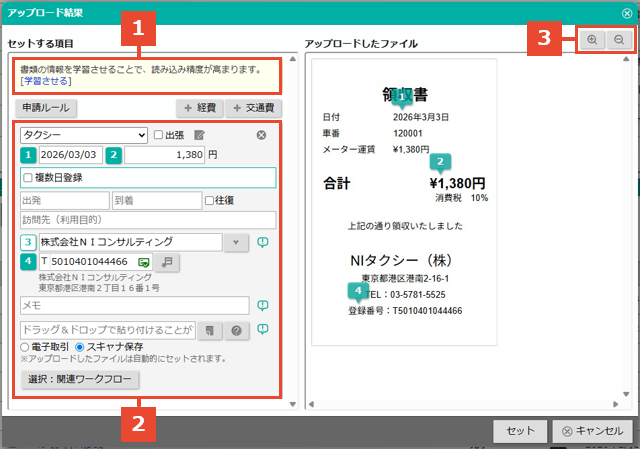Screen dimensions: 640x449
Task: Check the 複数日登録 option
Action: tap(27, 177)
